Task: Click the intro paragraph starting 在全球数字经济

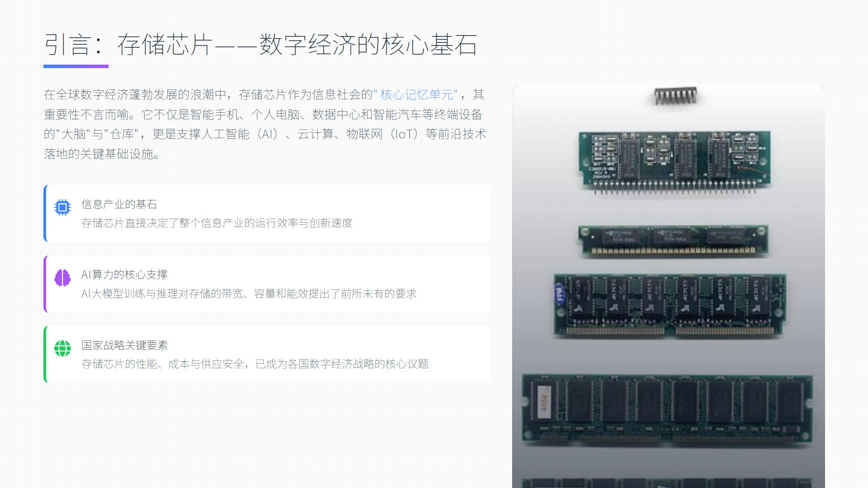Action: click(x=265, y=124)
